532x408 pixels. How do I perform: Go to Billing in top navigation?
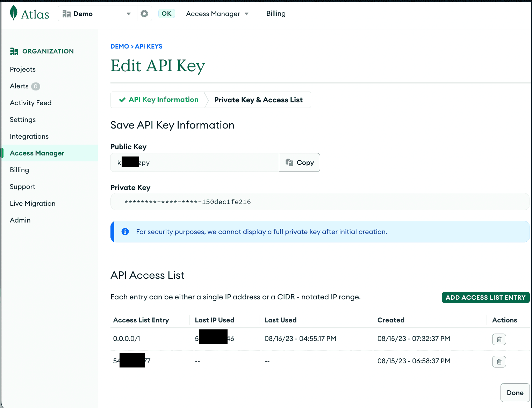click(276, 14)
